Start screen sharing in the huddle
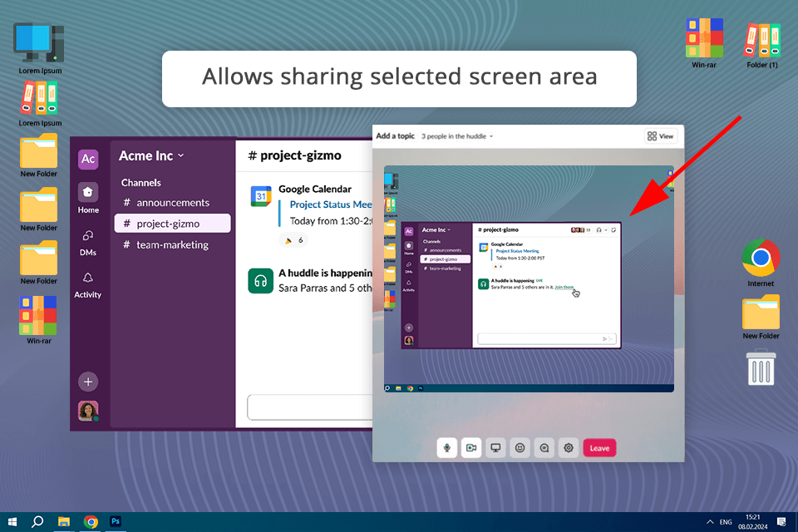The width and height of the screenshot is (798, 532). pos(495,448)
